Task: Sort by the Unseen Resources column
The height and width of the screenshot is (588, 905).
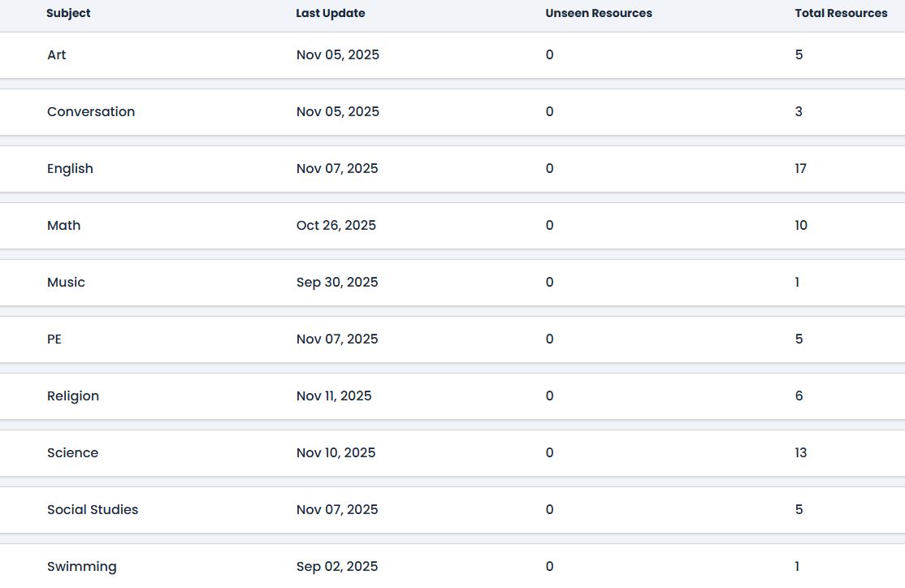Action: (x=598, y=13)
